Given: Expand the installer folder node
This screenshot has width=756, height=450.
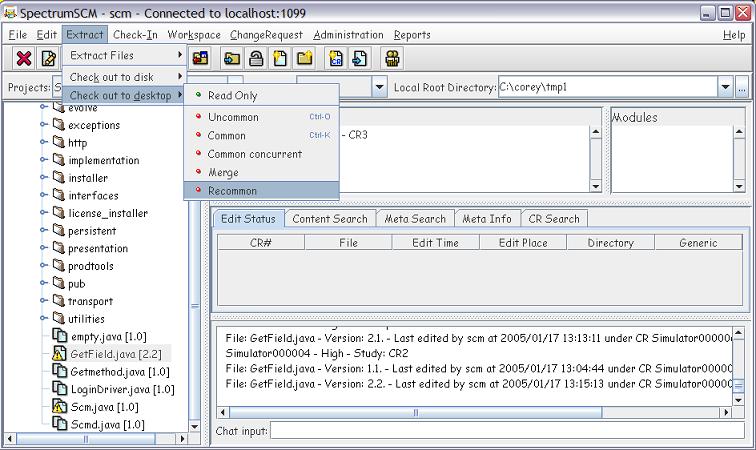Looking at the screenshot, I should [44, 177].
